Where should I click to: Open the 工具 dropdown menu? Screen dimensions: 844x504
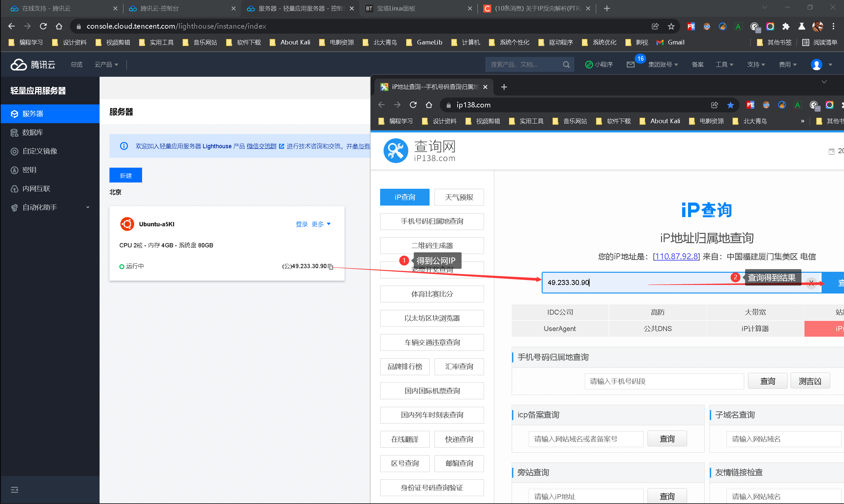[724, 64]
